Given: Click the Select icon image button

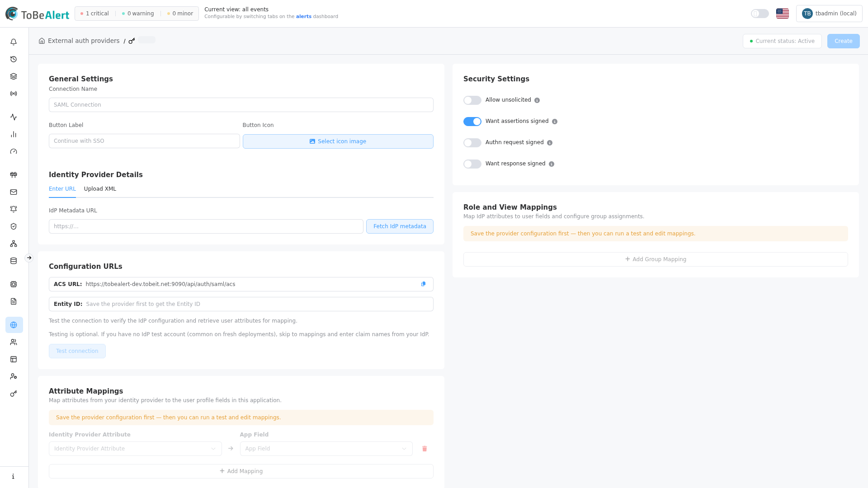Looking at the screenshot, I should [x=338, y=141].
